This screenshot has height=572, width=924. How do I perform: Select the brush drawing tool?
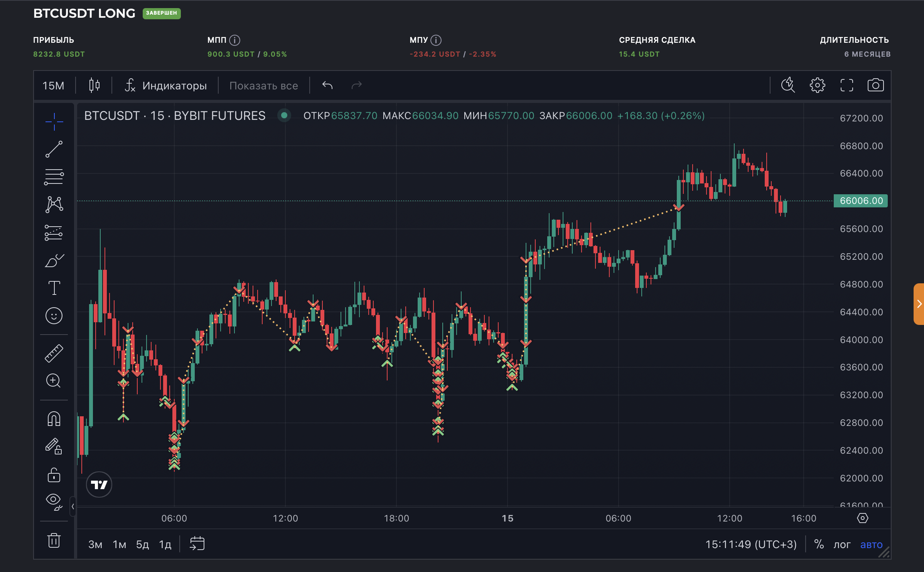[x=54, y=261]
